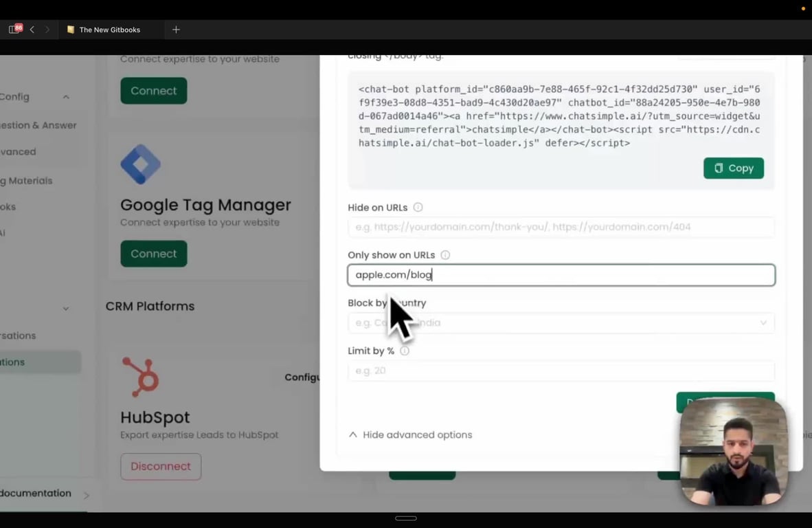Click the CRM Platforms heading

tap(150, 306)
